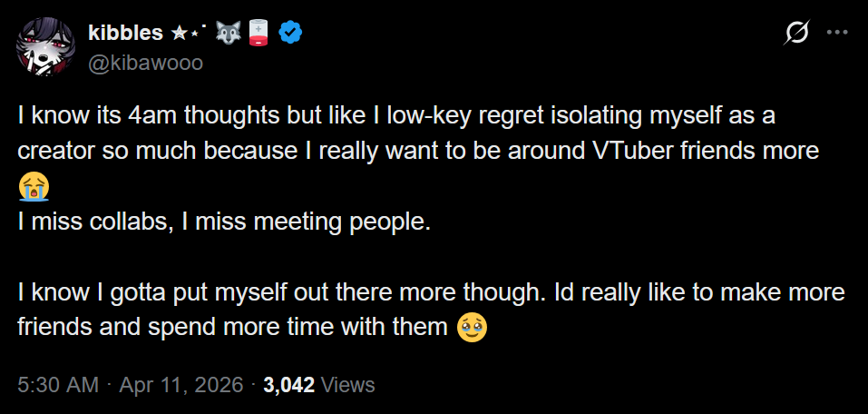Click the blue verified checkmark badge
The height and width of the screenshot is (414, 868).
(x=289, y=34)
